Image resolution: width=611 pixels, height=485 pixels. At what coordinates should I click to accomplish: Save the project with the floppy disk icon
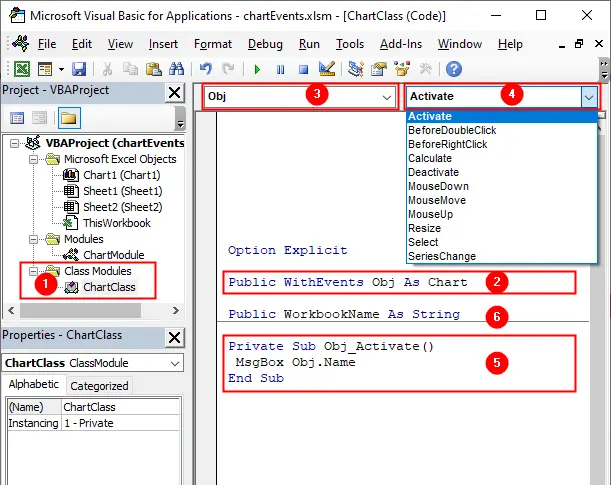coord(79,69)
